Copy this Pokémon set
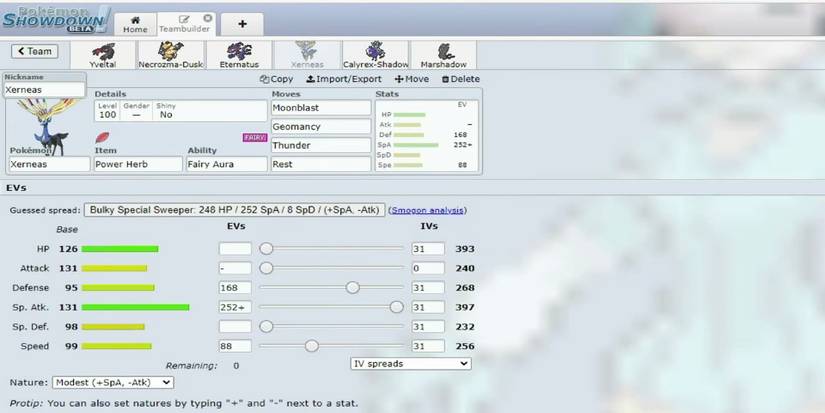Screen dimensions: 825x413 [x=276, y=79]
